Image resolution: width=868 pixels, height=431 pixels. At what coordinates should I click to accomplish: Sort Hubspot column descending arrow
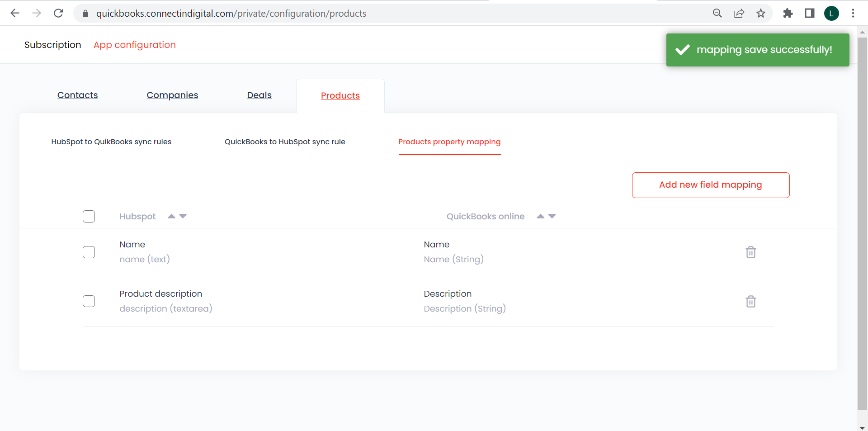(x=183, y=216)
